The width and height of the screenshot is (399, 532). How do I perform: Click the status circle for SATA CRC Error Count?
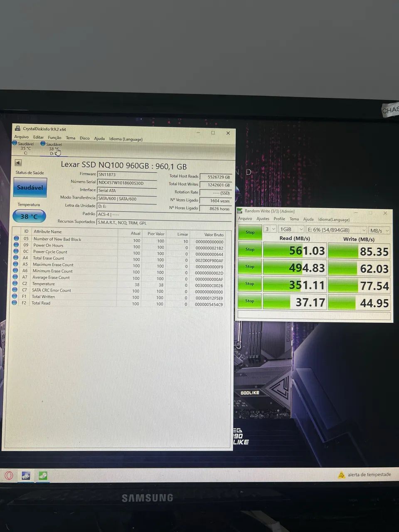click(x=16, y=290)
